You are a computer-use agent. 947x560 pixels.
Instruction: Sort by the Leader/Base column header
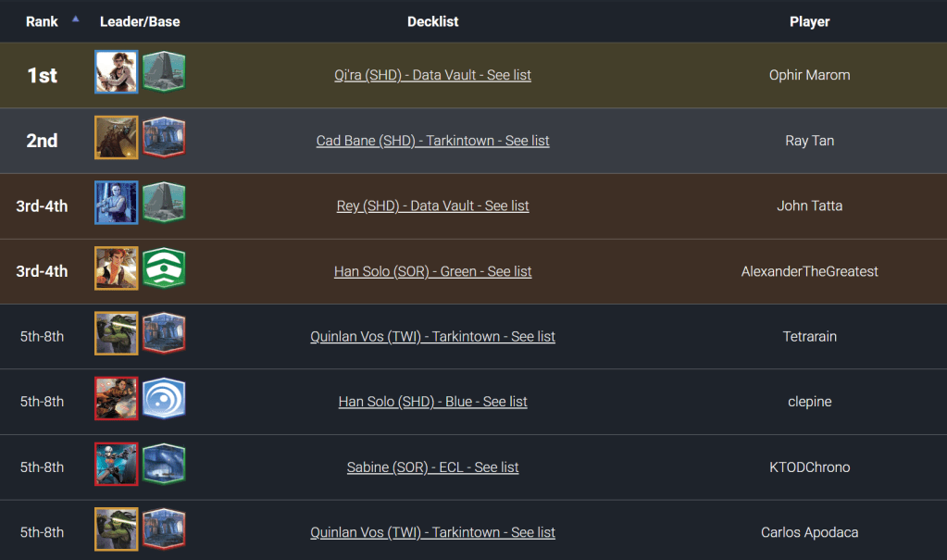point(140,21)
